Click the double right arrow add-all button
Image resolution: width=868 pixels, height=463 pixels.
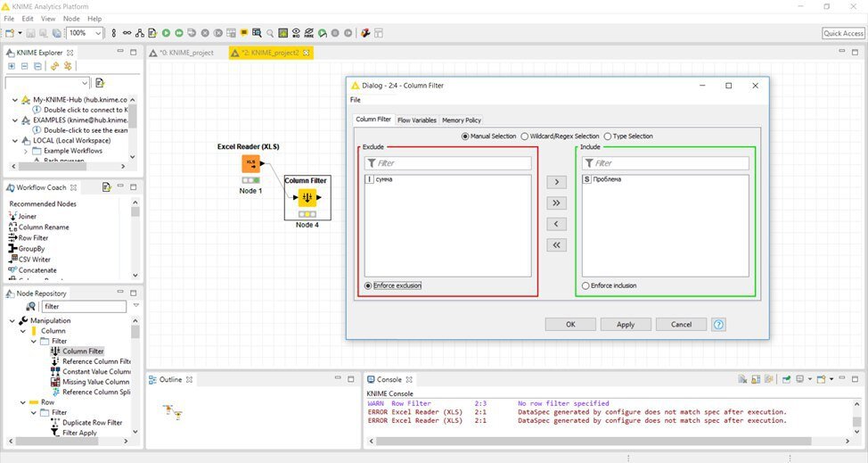click(556, 203)
